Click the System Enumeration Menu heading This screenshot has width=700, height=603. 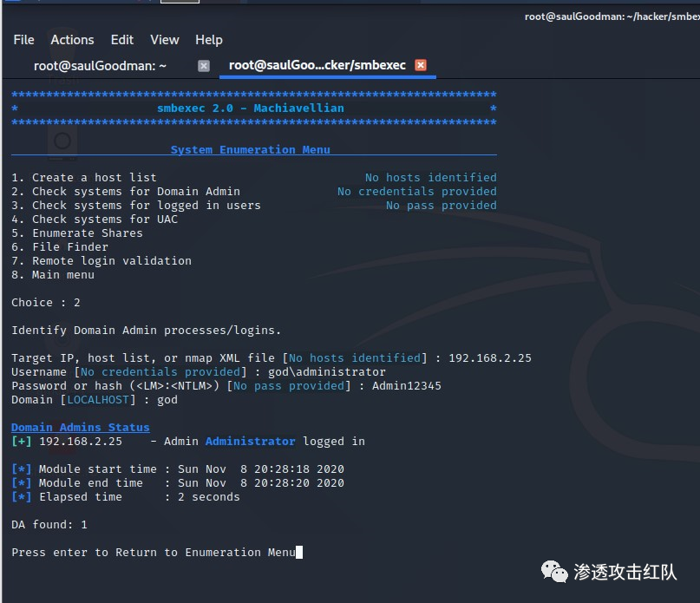coord(250,150)
